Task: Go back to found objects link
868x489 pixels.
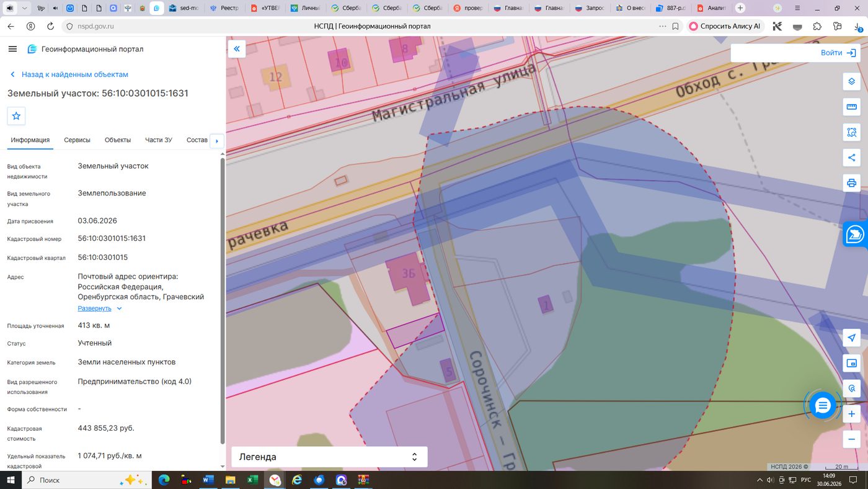Action: pos(69,74)
